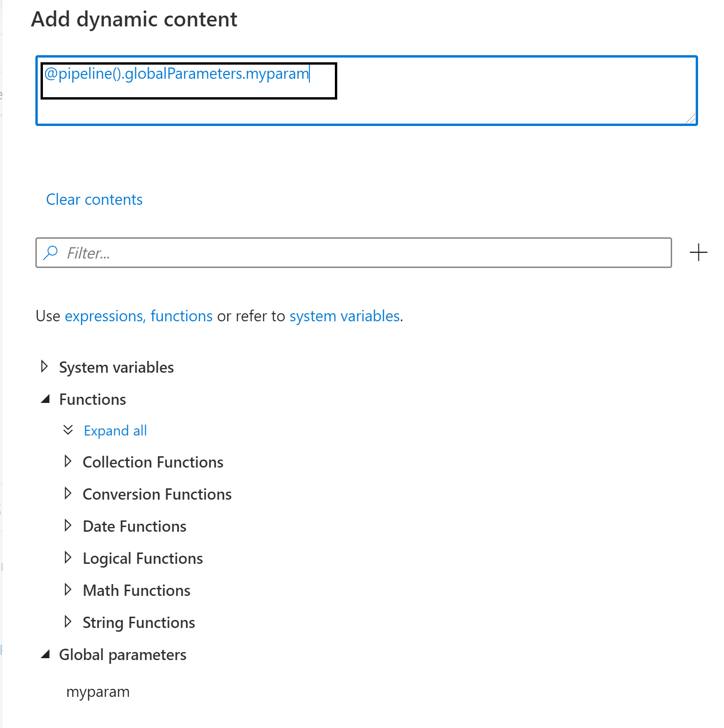Click the magnifier icon in Filter box

(x=50, y=253)
